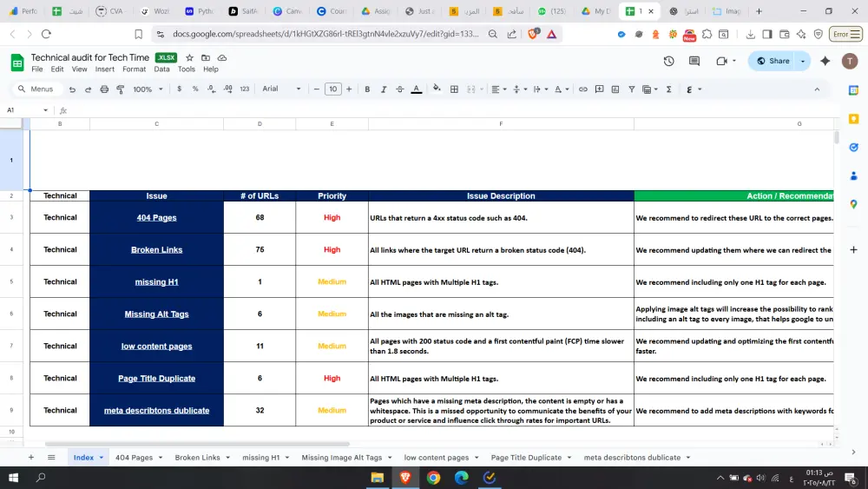Click the Gemini sparkle icon
Viewport: 868px width, 489px height.
pyautogui.click(x=825, y=61)
